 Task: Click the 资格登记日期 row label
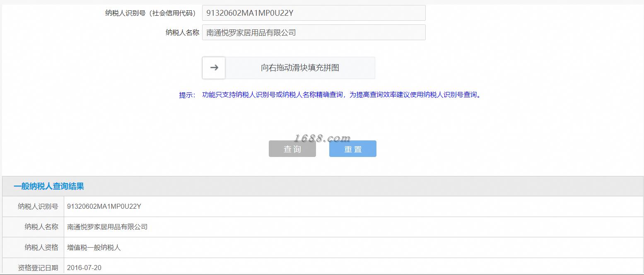(38, 268)
